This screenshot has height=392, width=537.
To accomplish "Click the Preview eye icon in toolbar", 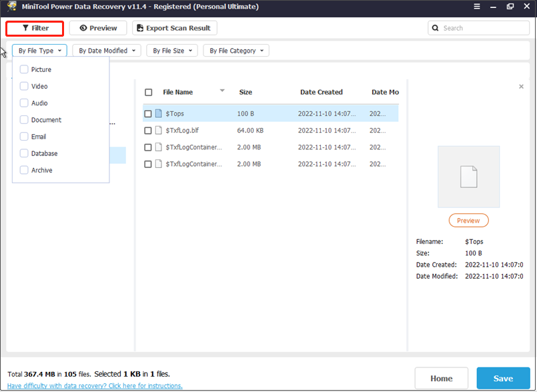I will click(x=83, y=28).
